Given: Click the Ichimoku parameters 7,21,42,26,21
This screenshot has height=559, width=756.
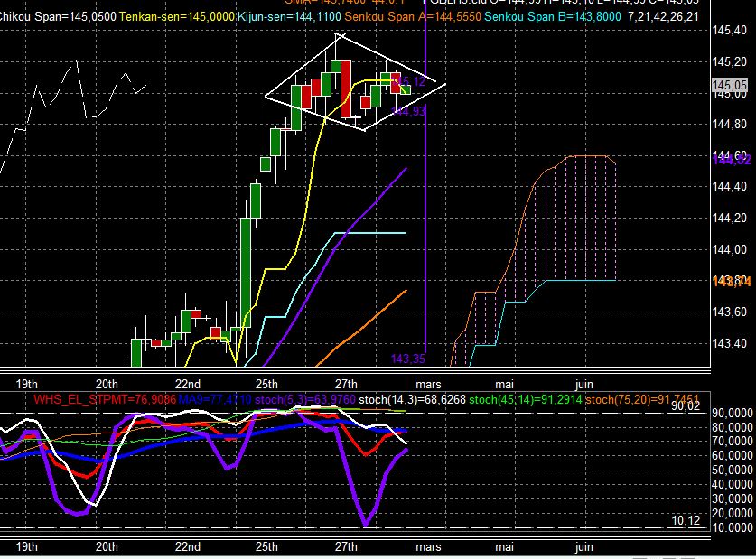Looking at the screenshot, I should pos(664,17).
